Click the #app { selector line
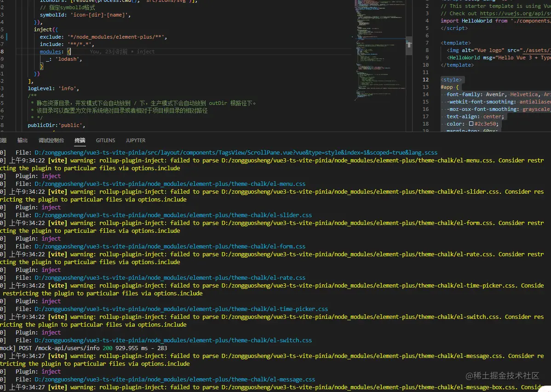 pos(449,87)
